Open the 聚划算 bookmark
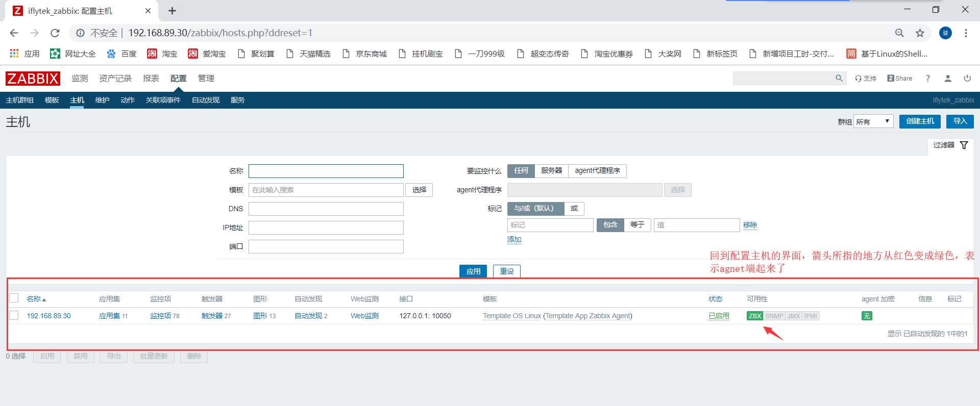This screenshot has width=980, height=406. pyautogui.click(x=256, y=54)
